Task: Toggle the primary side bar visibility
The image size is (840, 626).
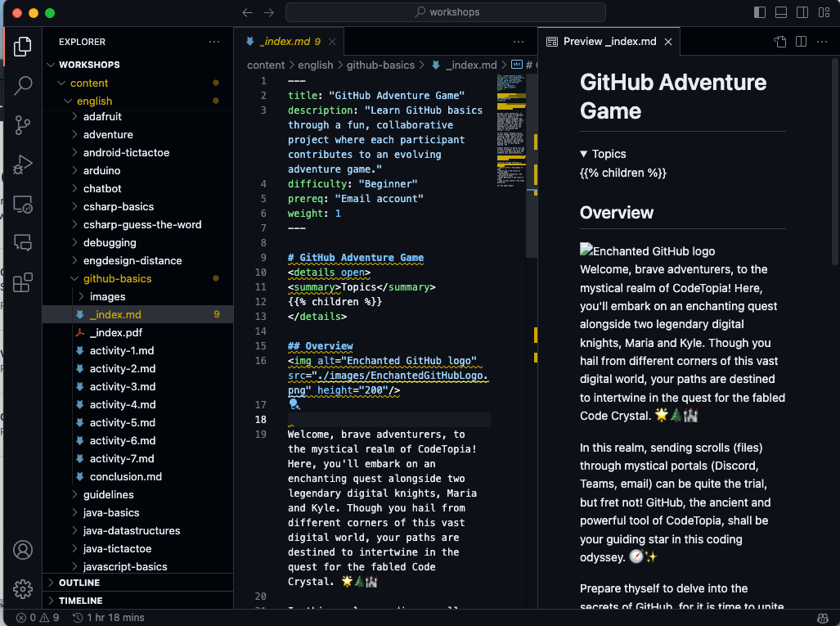Action: (760, 12)
